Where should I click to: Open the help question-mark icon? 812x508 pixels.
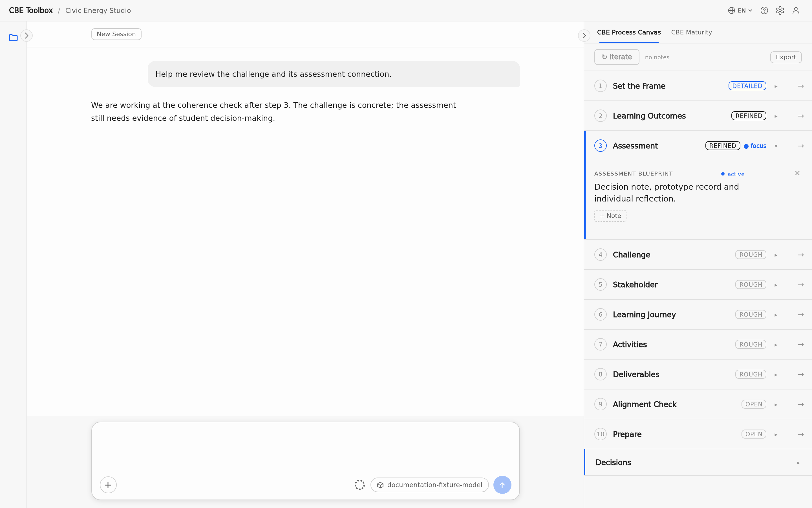tap(764, 10)
